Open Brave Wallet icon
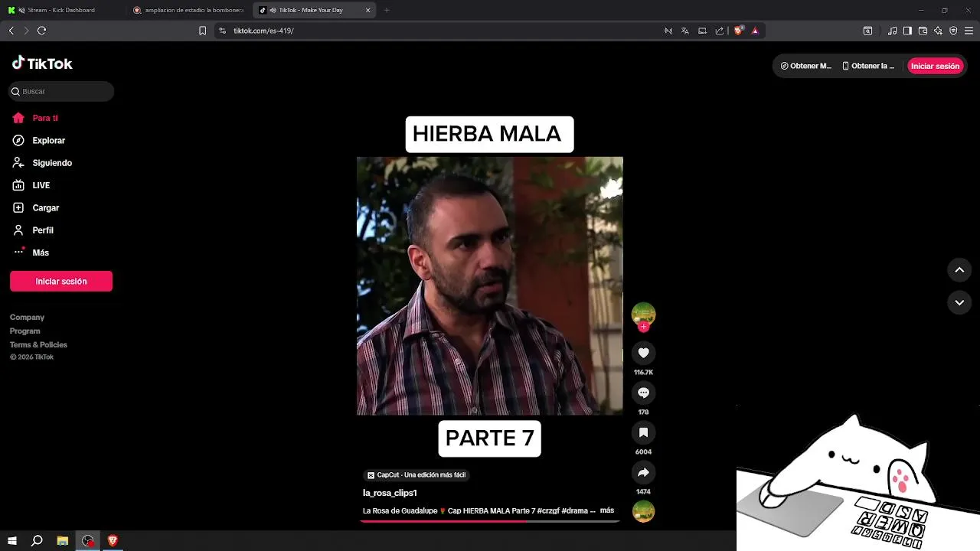This screenshot has height=551, width=980. 923,31
